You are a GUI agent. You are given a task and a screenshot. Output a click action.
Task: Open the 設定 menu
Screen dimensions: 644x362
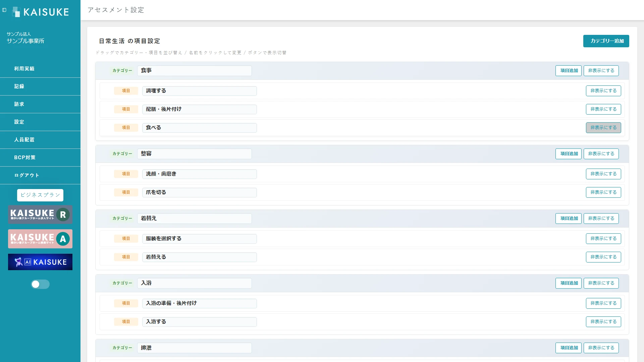pos(40,122)
